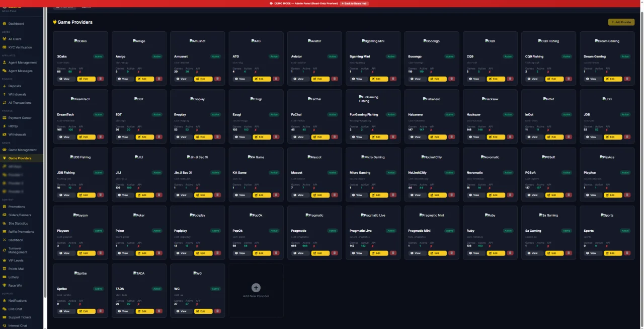Click the gift icon beside Promotions
The width and height of the screenshot is (644, 329).
click(5, 207)
